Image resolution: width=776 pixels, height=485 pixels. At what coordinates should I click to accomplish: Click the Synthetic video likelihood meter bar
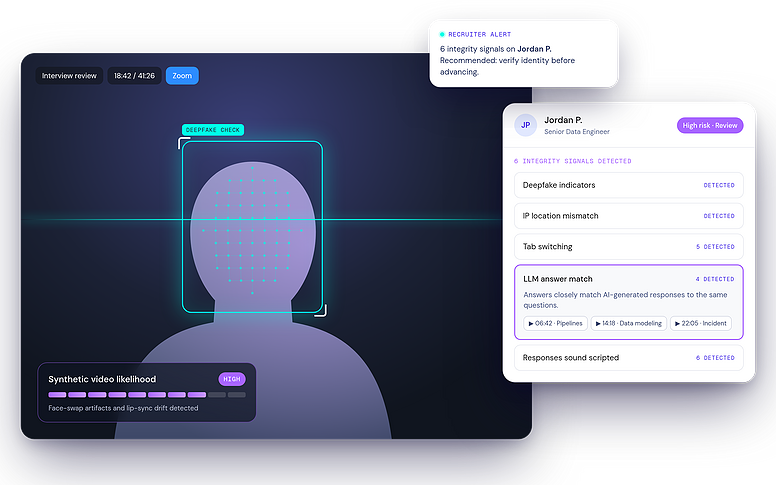[x=147, y=394]
